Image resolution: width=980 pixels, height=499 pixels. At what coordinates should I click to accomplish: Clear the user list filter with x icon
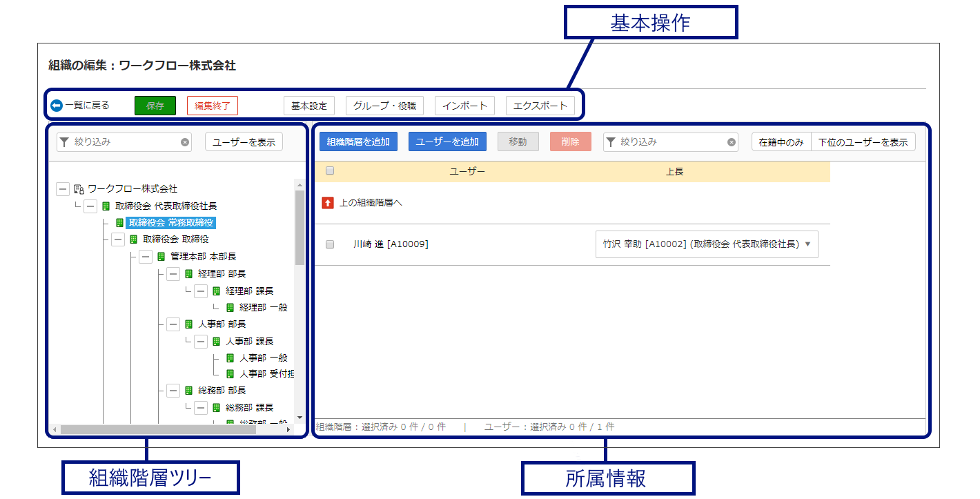732,142
